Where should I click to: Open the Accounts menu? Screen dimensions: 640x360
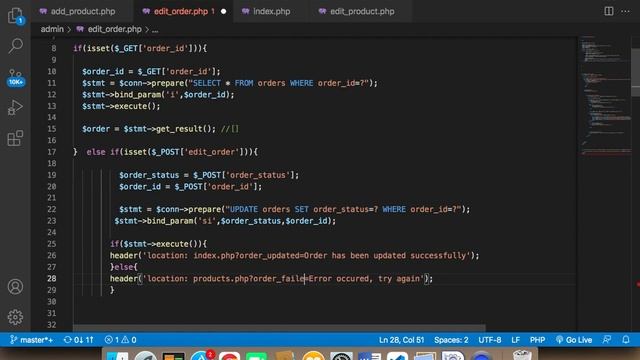16,287
